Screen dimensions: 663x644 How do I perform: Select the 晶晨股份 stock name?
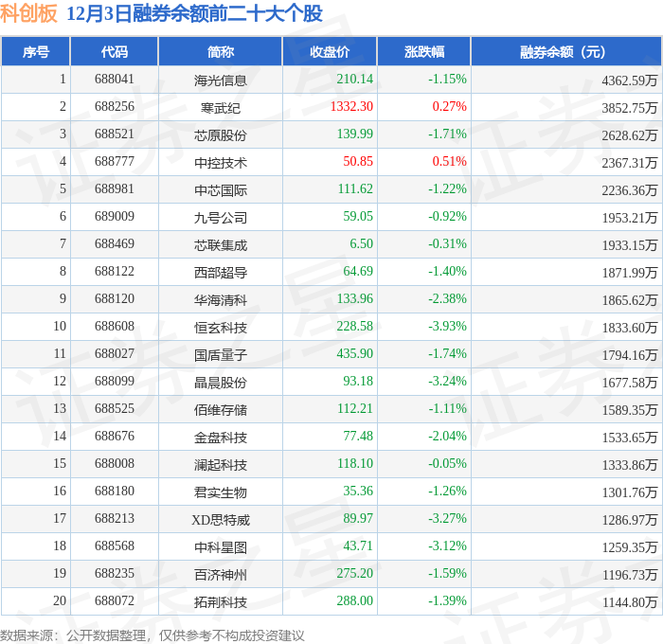coord(221,383)
